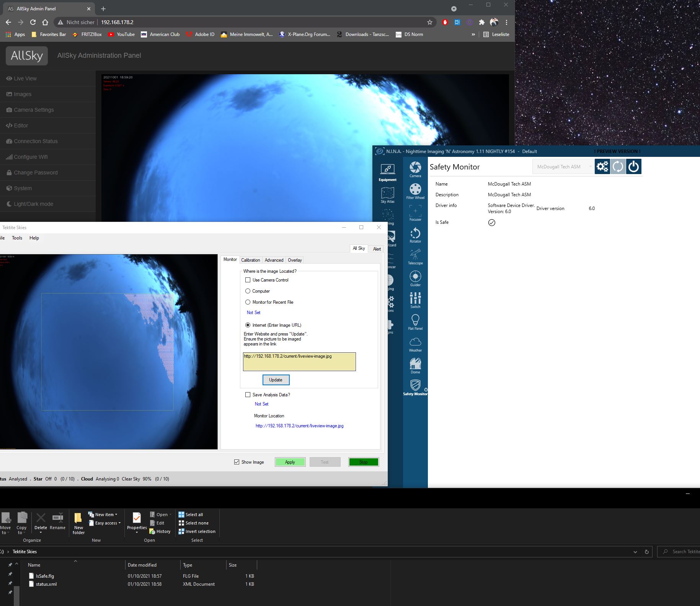Select Monitor for Recent File option

click(x=248, y=302)
